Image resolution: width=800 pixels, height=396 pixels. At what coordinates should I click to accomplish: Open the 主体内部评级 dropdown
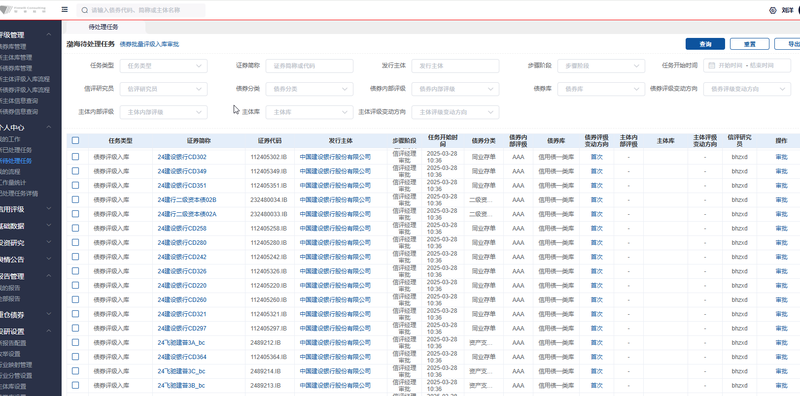[164, 112]
